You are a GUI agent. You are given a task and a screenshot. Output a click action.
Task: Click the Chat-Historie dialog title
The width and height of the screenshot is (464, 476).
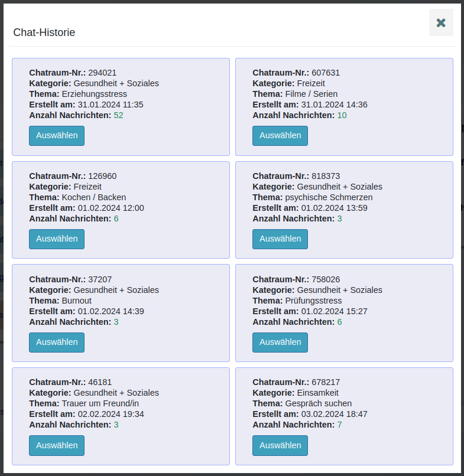pos(44,32)
